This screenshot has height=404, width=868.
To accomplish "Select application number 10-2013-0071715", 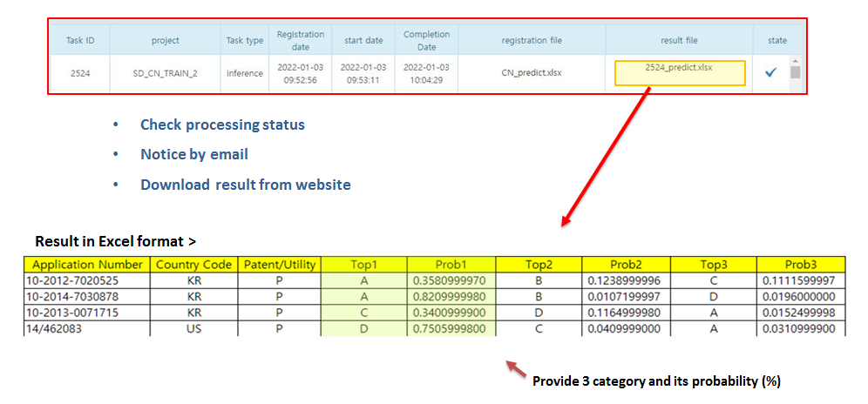I will 87,313.
